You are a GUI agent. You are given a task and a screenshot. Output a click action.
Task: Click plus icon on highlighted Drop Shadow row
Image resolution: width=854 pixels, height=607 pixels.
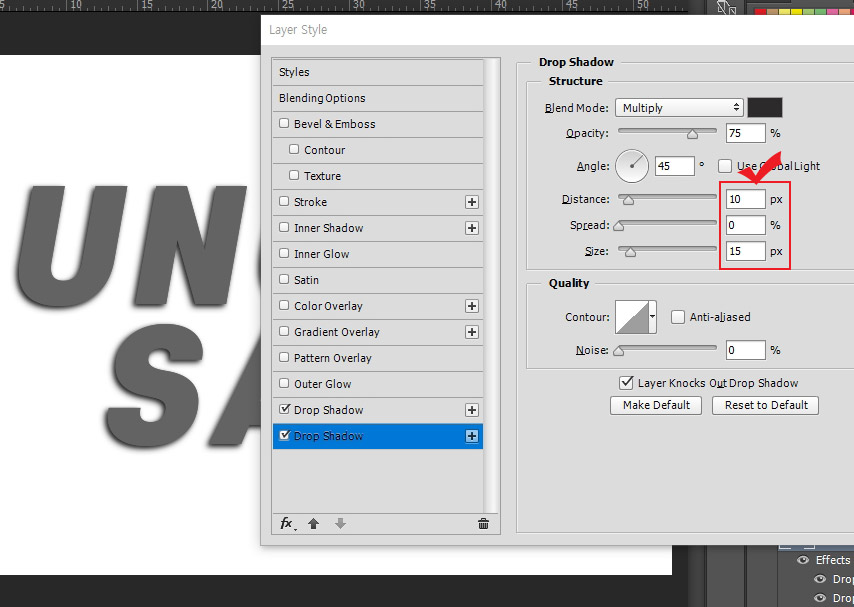click(472, 436)
